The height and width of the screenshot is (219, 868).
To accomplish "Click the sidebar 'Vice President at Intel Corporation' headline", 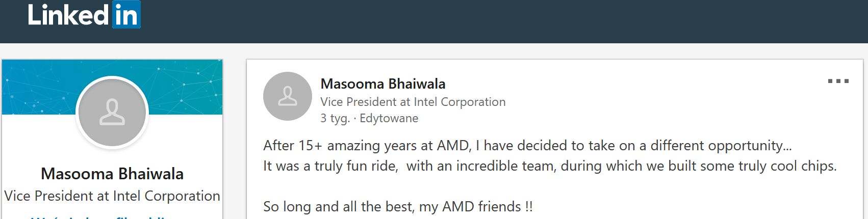I will point(112,196).
